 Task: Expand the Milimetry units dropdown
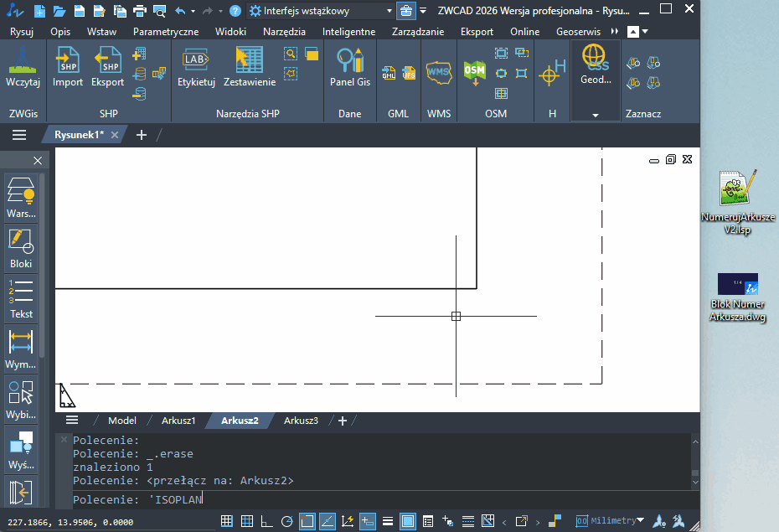coord(640,520)
